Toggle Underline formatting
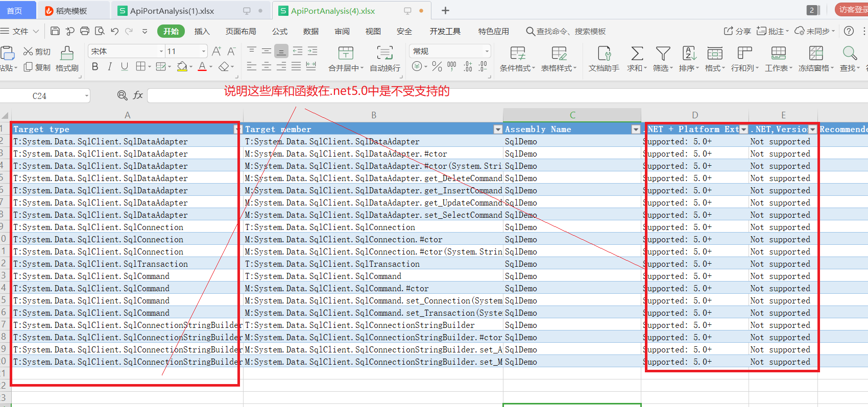 click(x=125, y=66)
